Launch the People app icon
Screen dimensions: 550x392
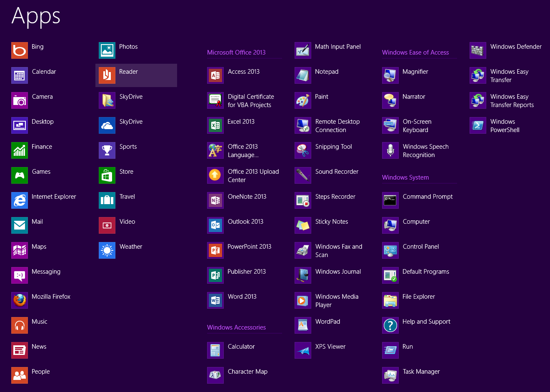pyautogui.click(x=20, y=375)
